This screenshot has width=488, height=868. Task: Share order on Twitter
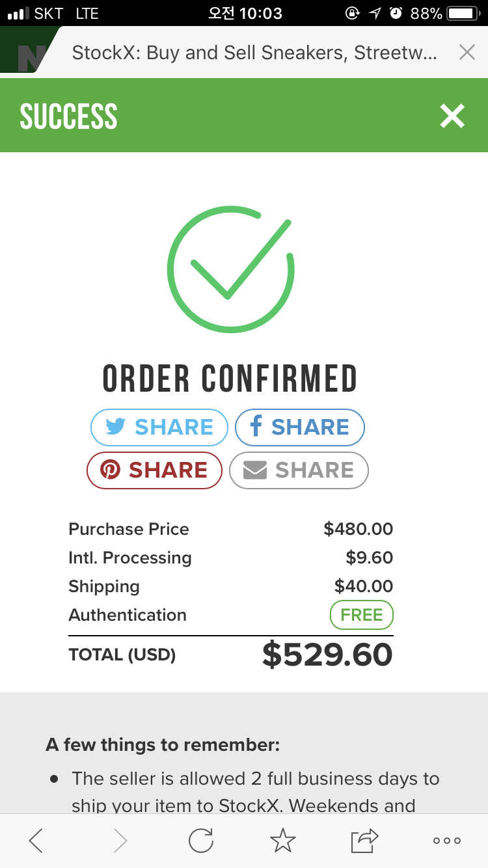pyautogui.click(x=159, y=427)
